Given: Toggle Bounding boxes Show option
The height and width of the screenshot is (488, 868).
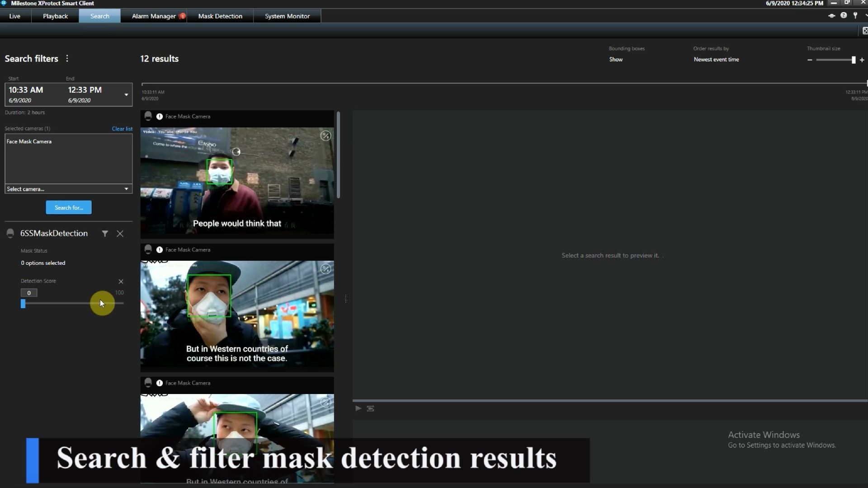Looking at the screenshot, I should pos(616,60).
